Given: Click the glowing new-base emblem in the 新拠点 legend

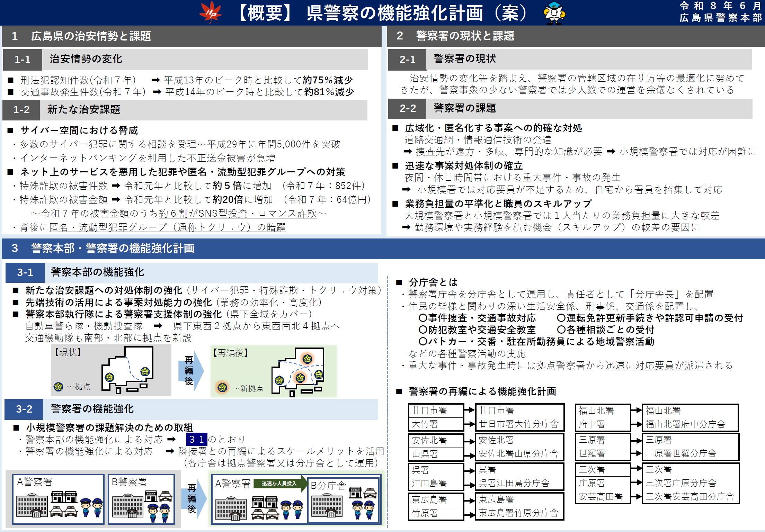Looking at the screenshot, I should (222, 387).
